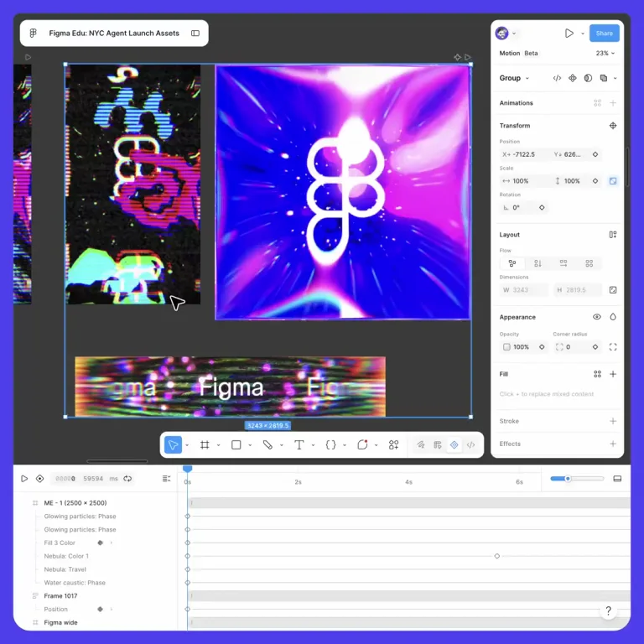
Task: Select horizontal flow layout option
Action: click(x=563, y=263)
